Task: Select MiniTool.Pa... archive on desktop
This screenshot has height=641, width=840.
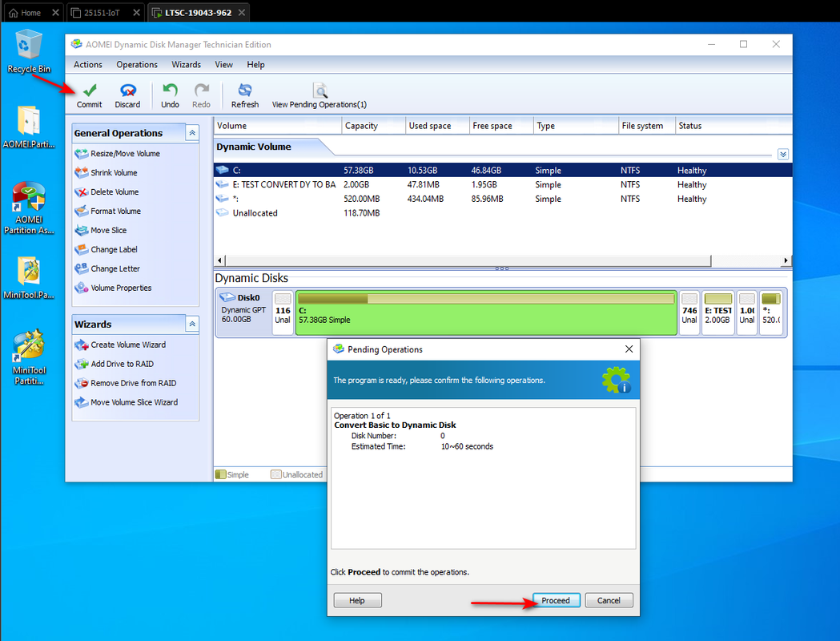Action: click(x=28, y=278)
